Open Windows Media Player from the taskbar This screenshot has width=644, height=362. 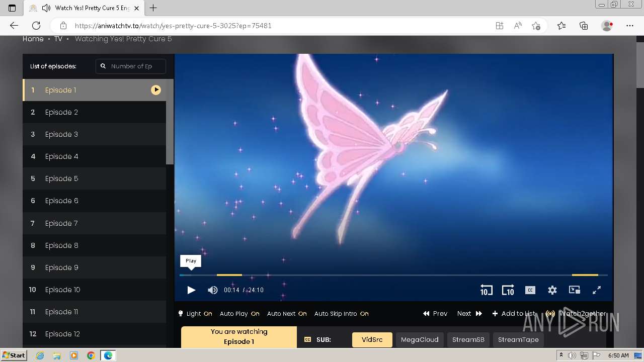(x=74, y=355)
